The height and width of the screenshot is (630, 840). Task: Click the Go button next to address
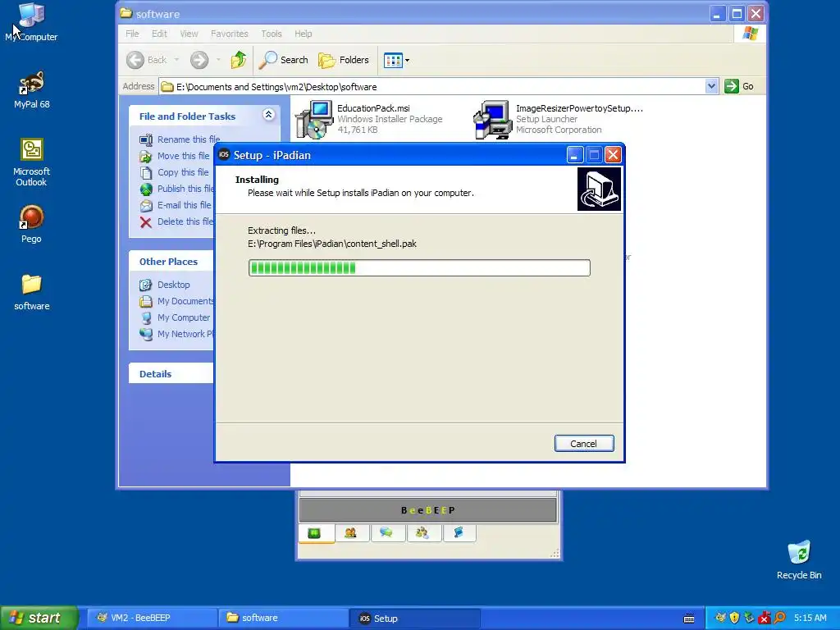(739, 86)
